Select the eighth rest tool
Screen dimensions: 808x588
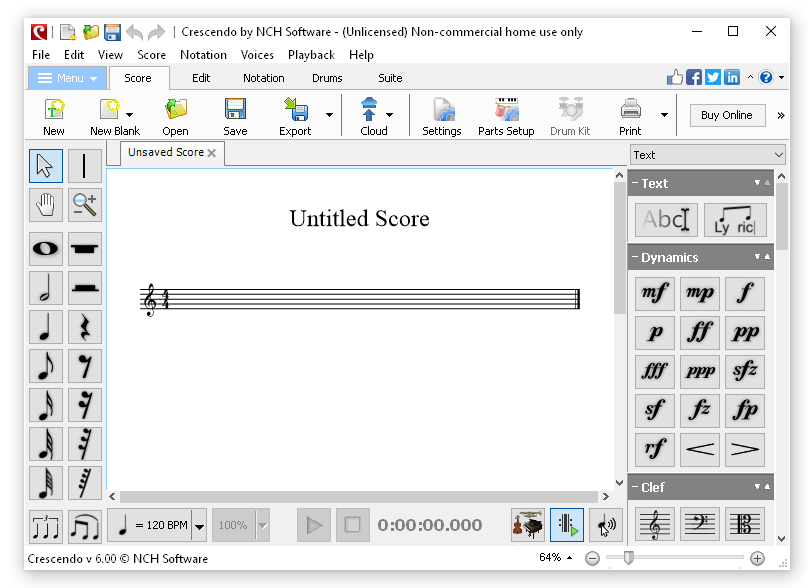tap(85, 366)
